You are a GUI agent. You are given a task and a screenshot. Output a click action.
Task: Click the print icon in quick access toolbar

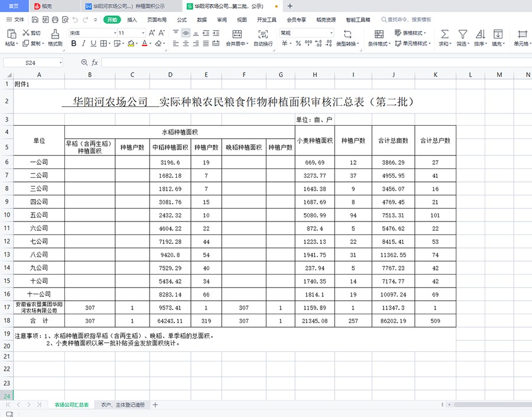pos(55,19)
